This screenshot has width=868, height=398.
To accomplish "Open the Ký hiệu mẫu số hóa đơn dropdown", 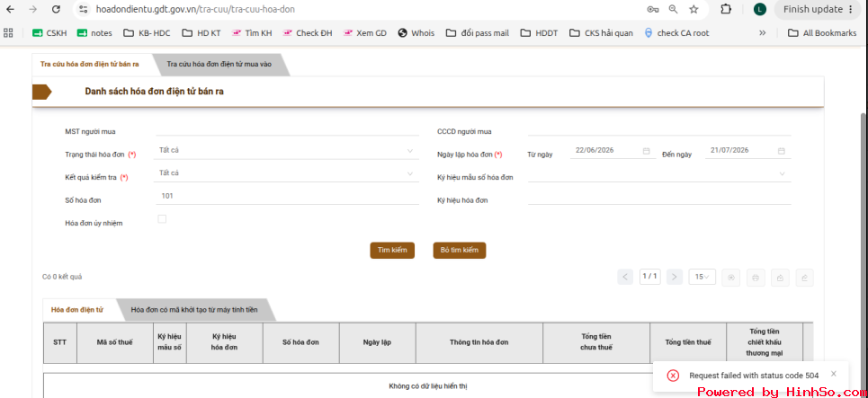I will pyautogui.click(x=659, y=173).
